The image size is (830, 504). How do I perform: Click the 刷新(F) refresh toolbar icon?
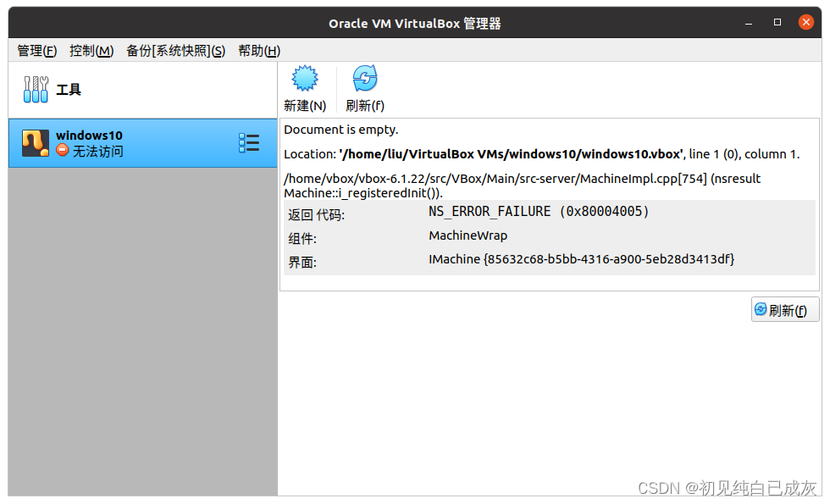point(365,78)
